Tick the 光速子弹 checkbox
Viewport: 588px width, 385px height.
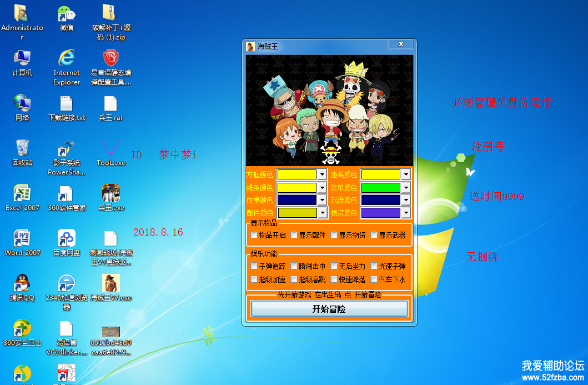tap(374, 266)
